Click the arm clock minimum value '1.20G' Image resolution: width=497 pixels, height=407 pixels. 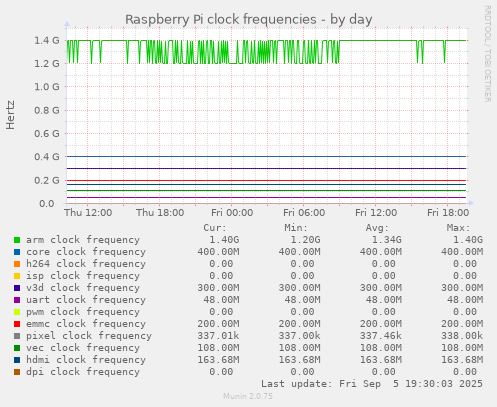point(305,240)
